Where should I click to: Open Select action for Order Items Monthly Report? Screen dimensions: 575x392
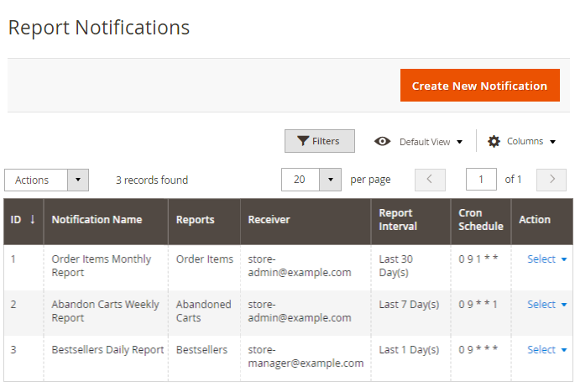pyautogui.click(x=546, y=259)
